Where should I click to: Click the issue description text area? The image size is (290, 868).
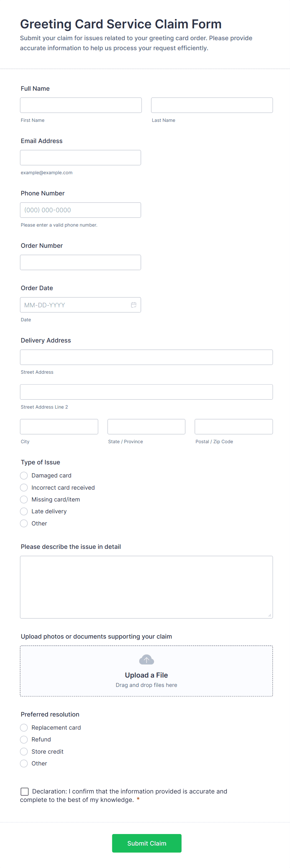(x=146, y=587)
